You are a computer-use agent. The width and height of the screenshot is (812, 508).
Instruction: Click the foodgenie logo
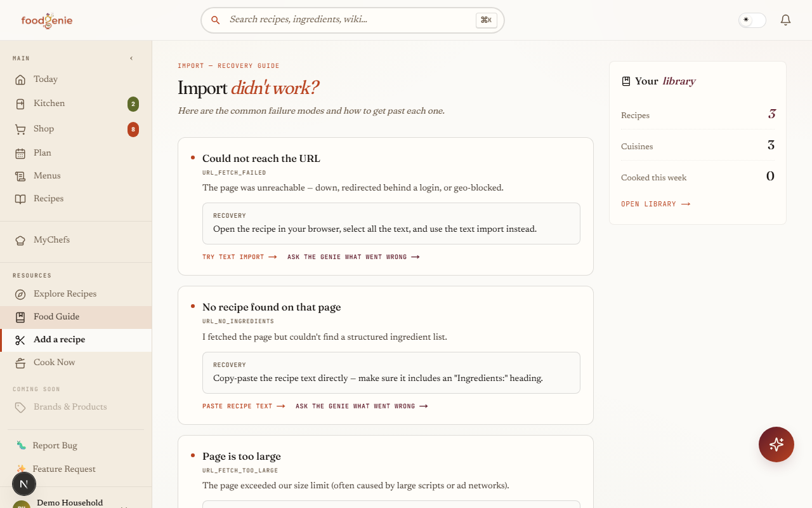(47, 20)
